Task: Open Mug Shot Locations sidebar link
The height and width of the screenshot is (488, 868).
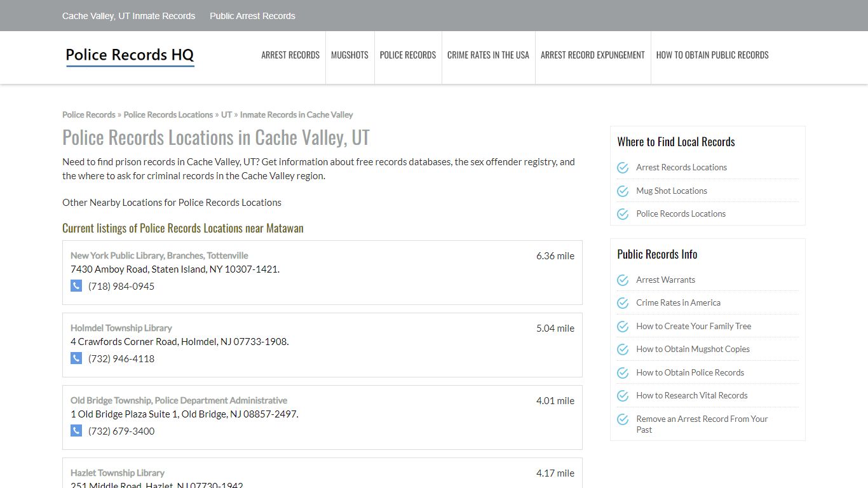Action: tap(671, 191)
